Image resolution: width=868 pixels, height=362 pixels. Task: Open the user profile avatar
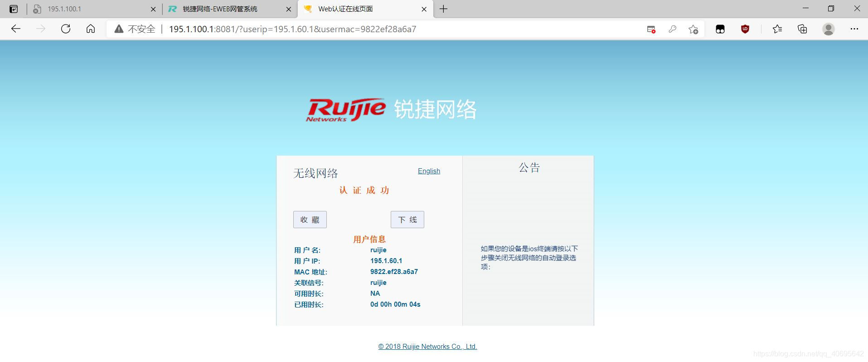click(829, 29)
